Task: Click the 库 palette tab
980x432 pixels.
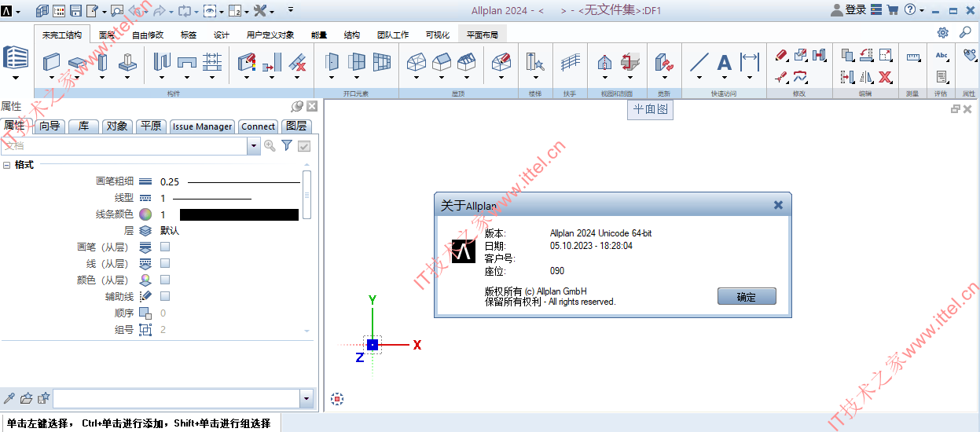Action: 83,126
